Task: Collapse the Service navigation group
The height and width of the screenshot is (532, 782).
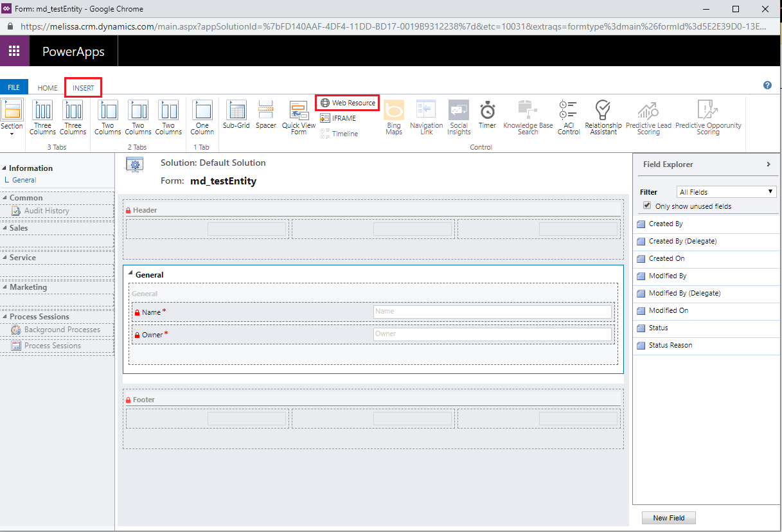Action: 5,257
